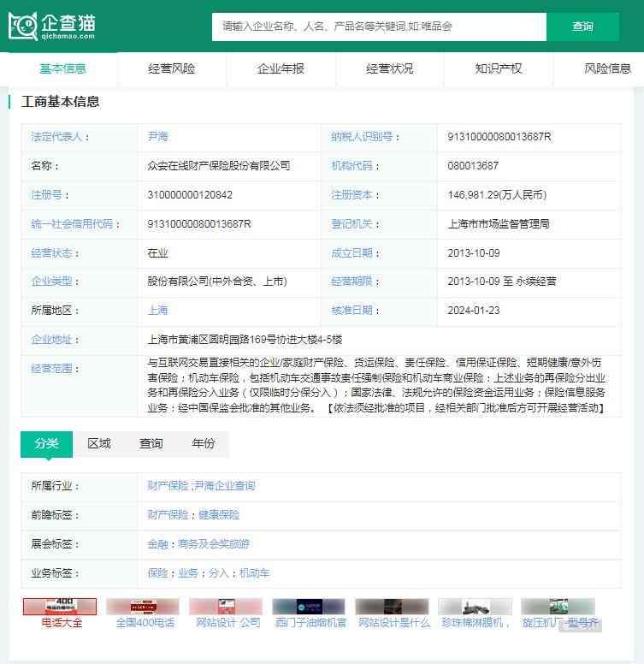Open the 上海 region link
The image size is (644, 664).
[158, 310]
